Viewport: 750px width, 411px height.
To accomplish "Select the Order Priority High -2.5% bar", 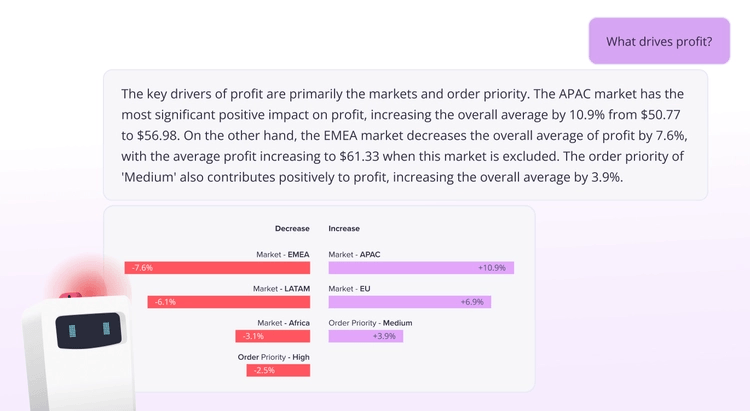I will point(278,371).
